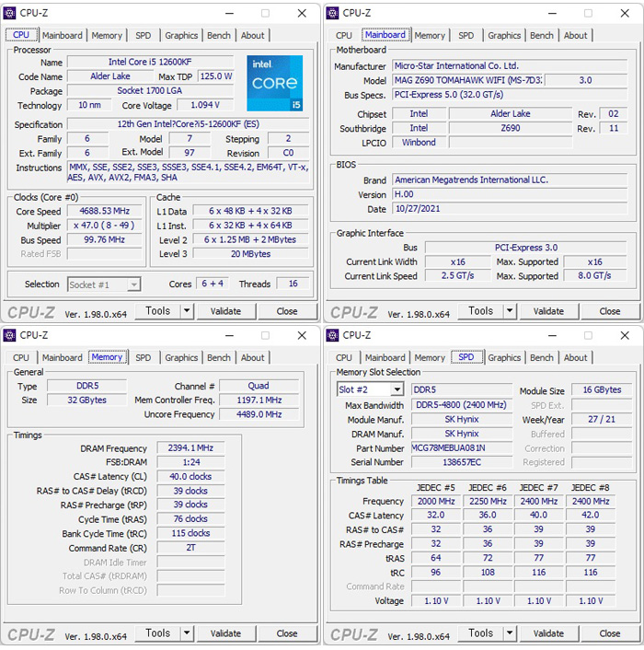Viewport: 644px width, 650px height.
Task: Click Validate button in the Mainboard window
Action: pos(548,311)
